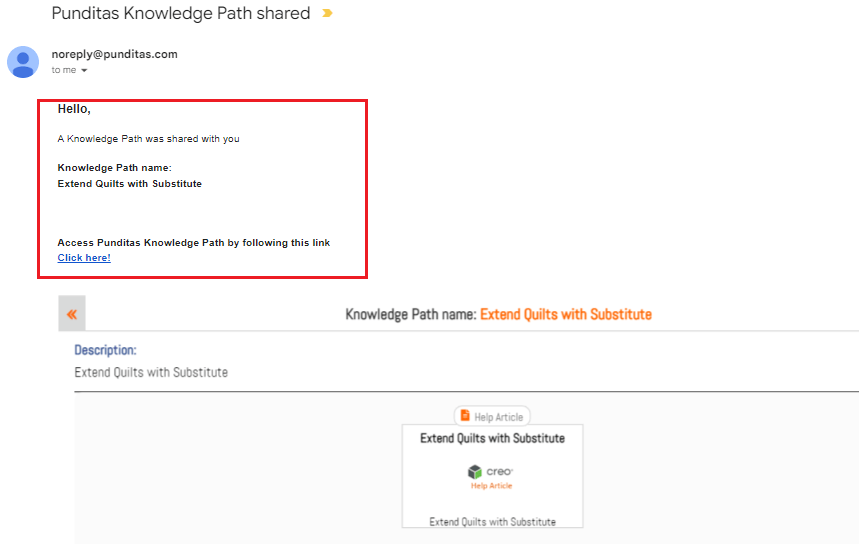Screen dimensions: 859x544
Task: Expand recipient details arrow next to "to me"
Action: point(84,71)
